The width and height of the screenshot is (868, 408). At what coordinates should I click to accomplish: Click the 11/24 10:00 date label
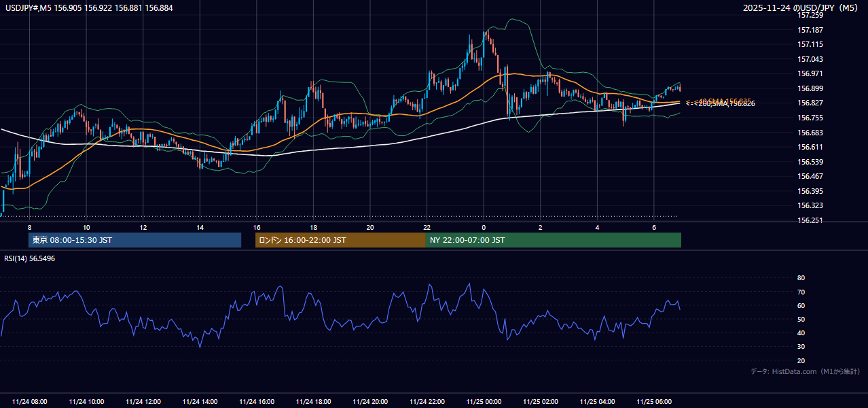86,402
